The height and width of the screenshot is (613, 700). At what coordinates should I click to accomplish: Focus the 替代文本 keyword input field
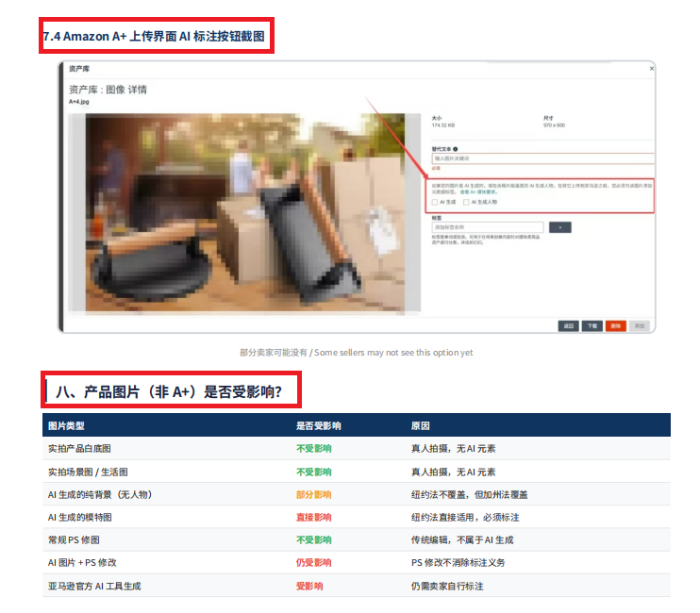(x=542, y=158)
